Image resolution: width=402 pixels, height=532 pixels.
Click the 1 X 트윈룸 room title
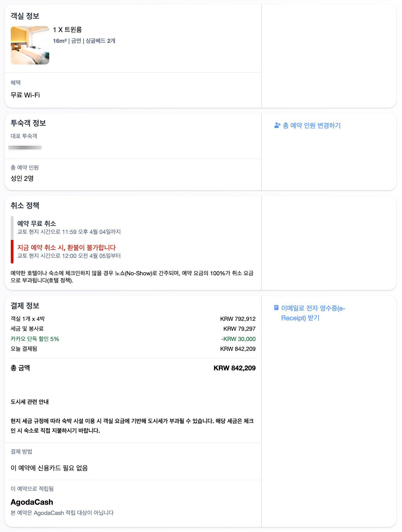click(x=67, y=30)
